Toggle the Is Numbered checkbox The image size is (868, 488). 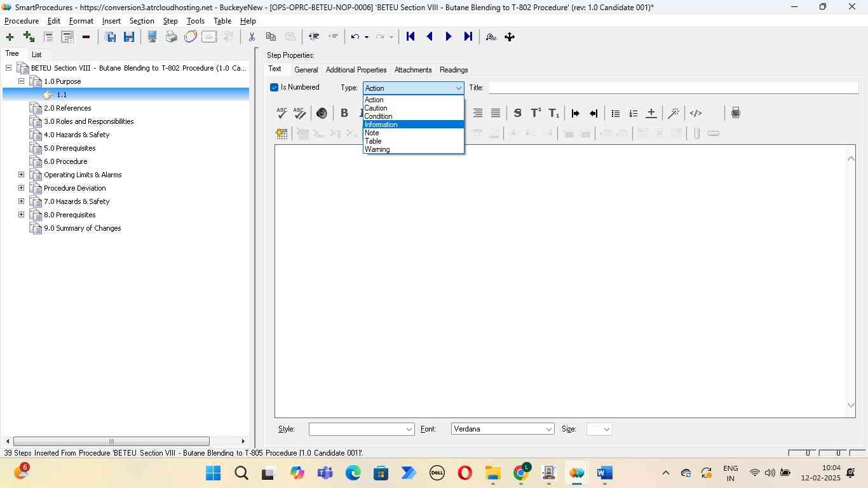(275, 87)
